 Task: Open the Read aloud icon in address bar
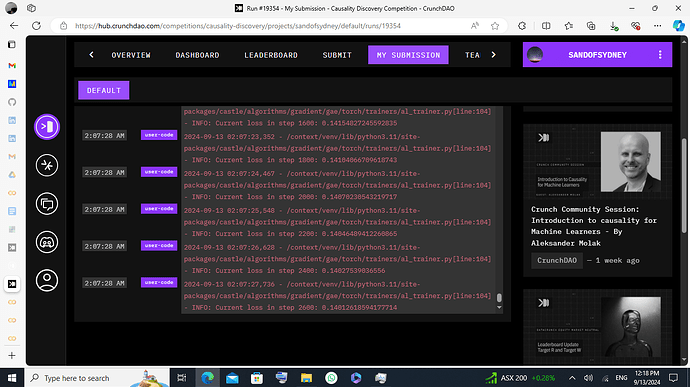[x=475, y=26]
